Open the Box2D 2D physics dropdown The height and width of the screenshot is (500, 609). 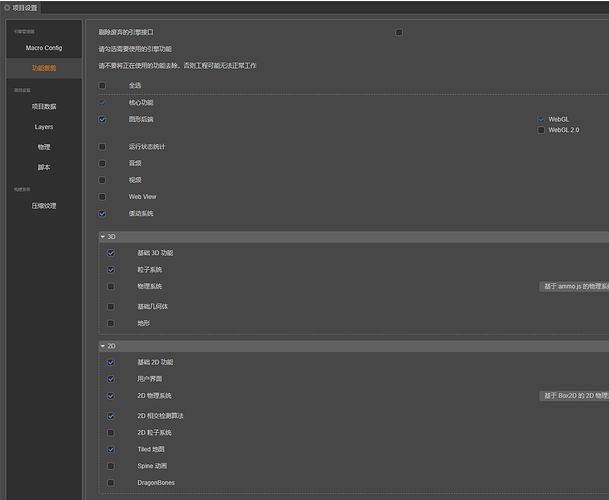(574, 395)
